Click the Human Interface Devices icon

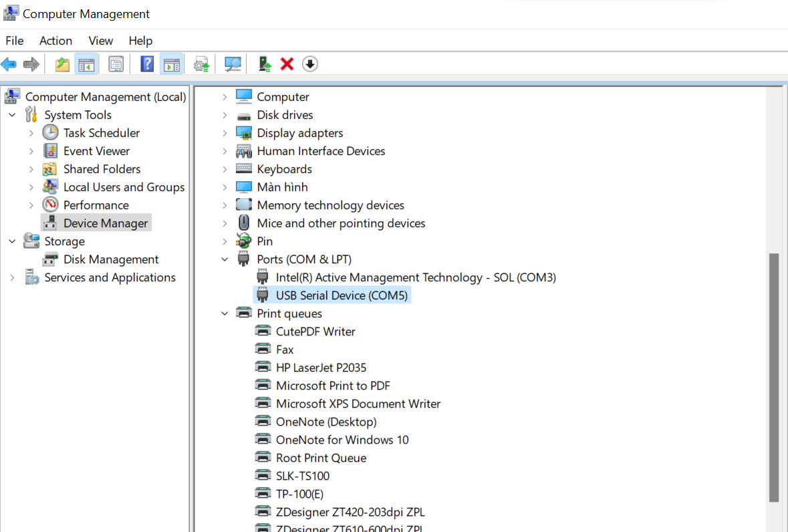(x=244, y=150)
